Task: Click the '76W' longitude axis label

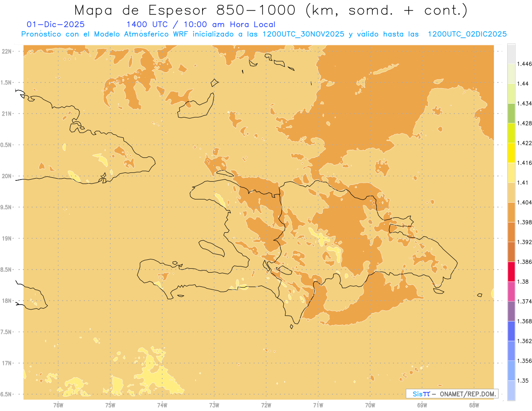Action: point(59,405)
